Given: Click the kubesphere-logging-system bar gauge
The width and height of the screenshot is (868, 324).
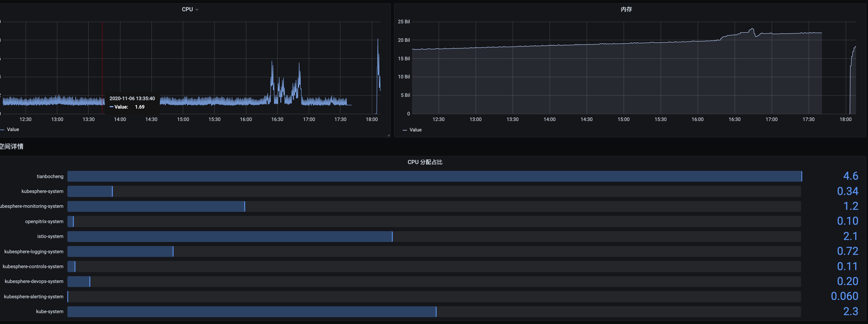Looking at the screenshot, I should click(x=120, y=251).
